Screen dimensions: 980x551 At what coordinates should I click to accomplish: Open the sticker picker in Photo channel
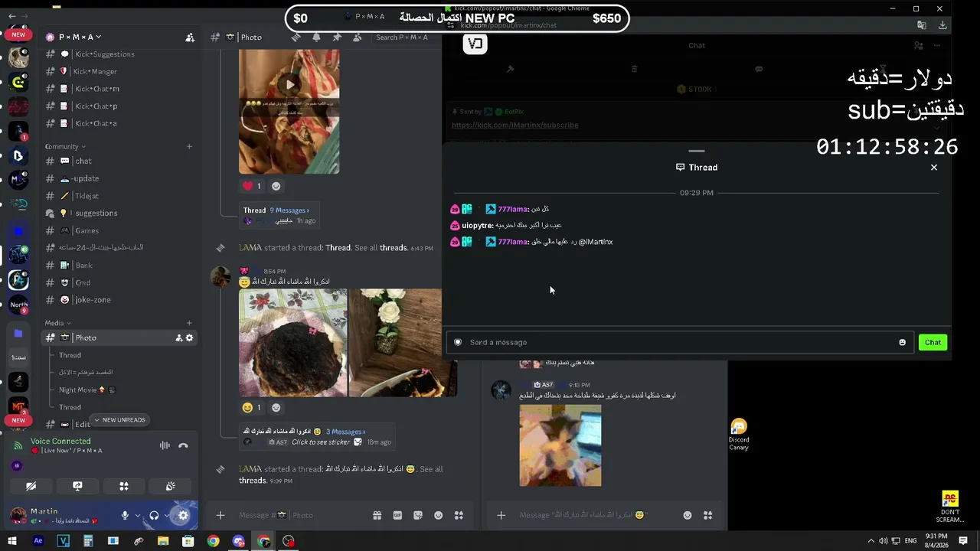click(418, 515)
